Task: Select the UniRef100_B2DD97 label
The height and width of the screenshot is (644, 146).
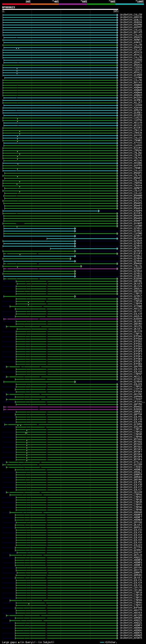Action: [x=131, y=269]
